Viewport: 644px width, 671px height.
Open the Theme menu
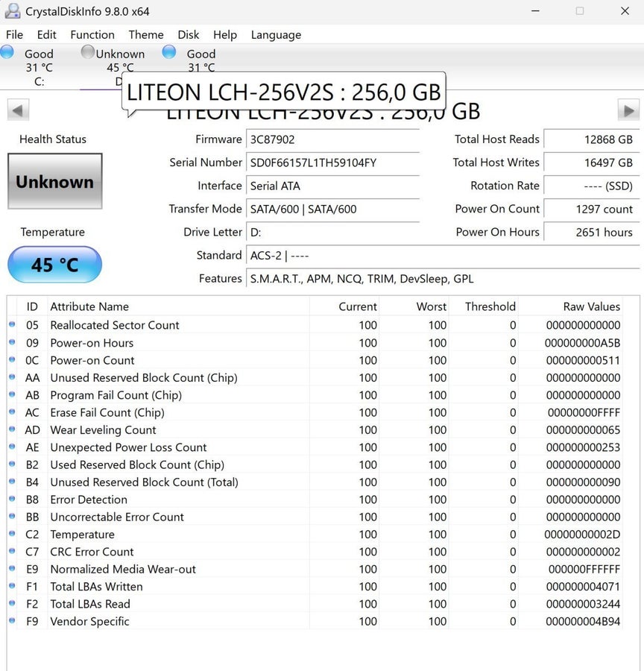click(x=146, y=34)
